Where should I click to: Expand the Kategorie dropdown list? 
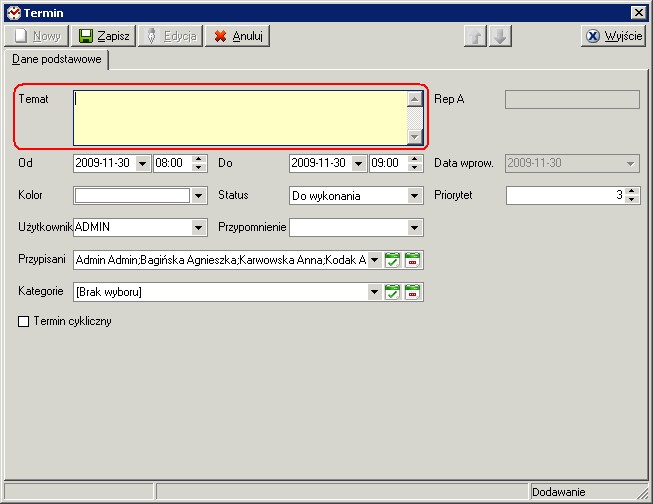click(x=375, y=292)
